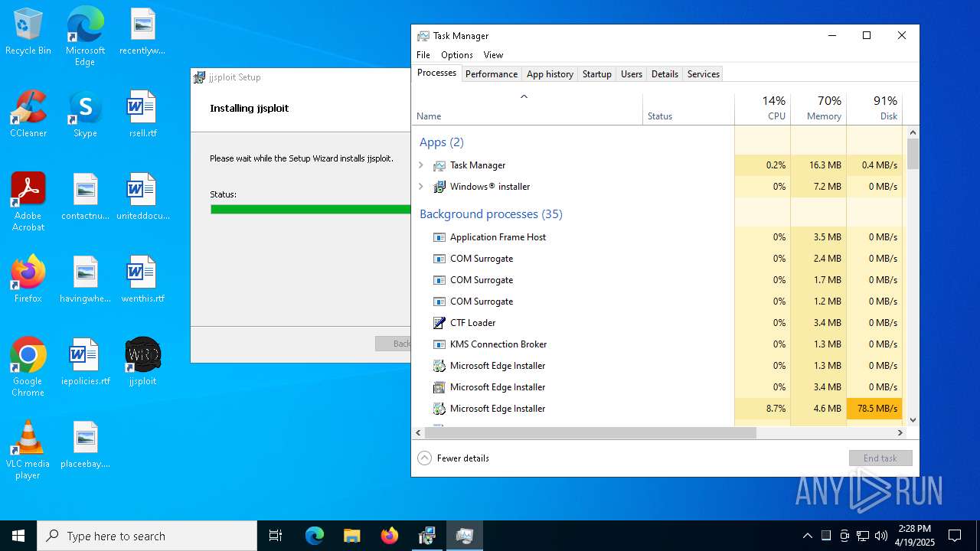Screen dimensions: 980x551
Task: Open the Recycle Bin desktop icon
Action: pyautogui.click(x=28, y=31)
